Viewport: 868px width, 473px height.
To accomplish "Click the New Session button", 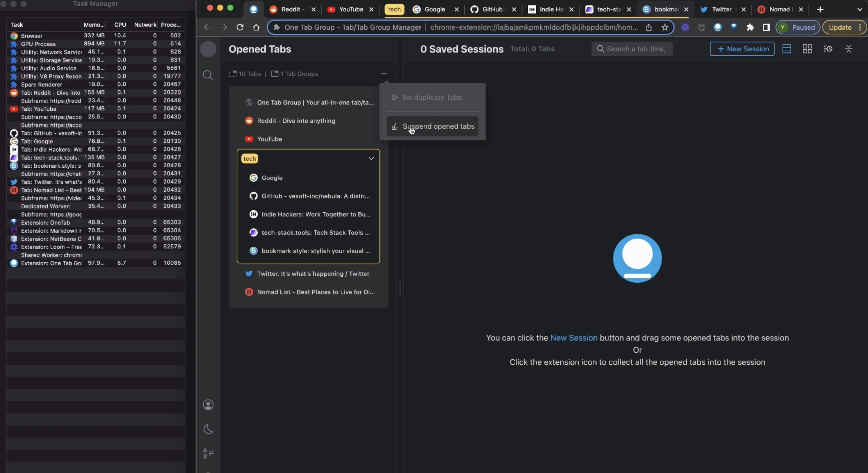I will (742, 49).
